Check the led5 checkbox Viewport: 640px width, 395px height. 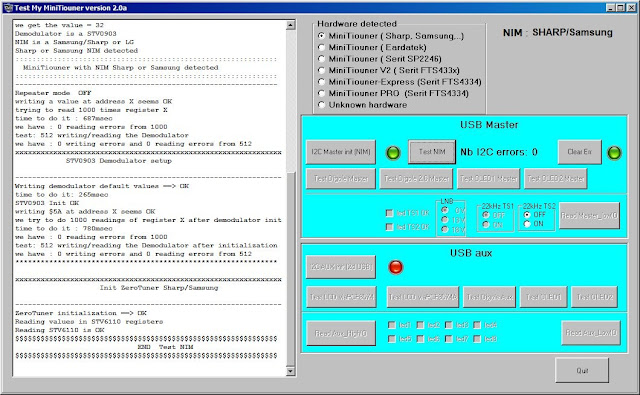(400, 339)
